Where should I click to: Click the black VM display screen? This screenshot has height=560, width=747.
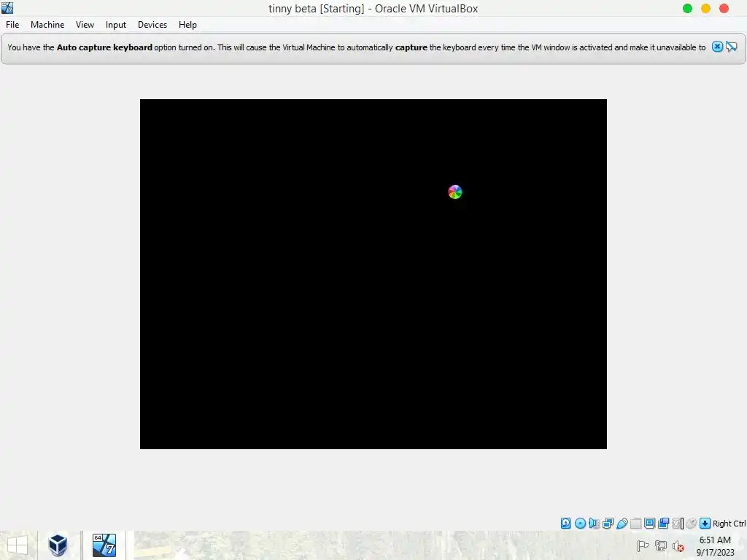pyautogui.click(x=373, y=274)
